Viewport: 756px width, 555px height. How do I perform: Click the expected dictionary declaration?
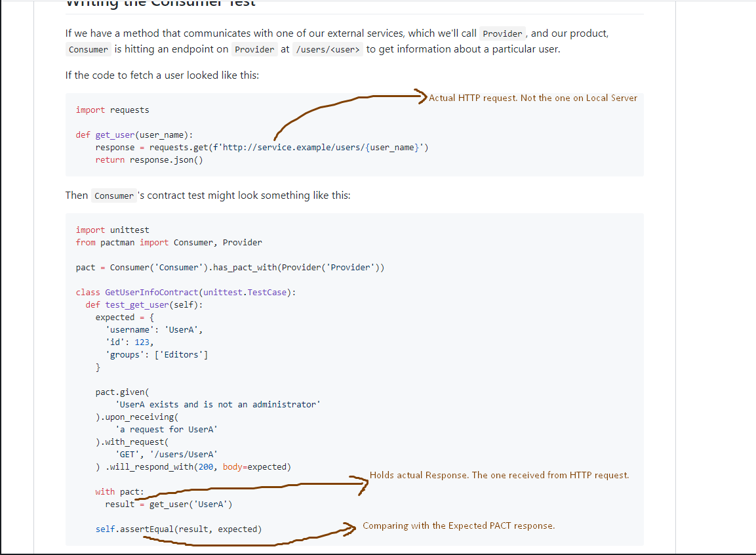tap(115, 317)
